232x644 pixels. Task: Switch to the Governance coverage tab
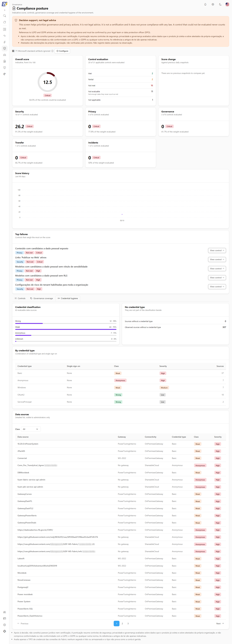click(41, 298)
